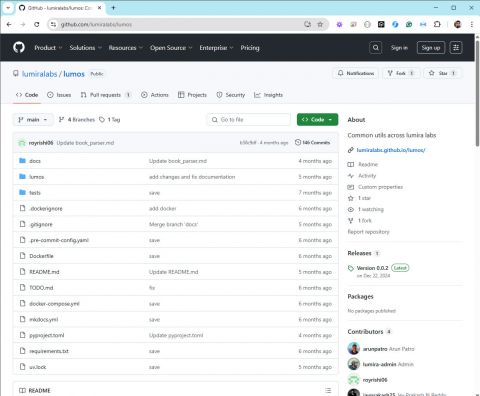Open the browser extensions puzzle icon
This screenshot has width=480, height=396.
tap(437, 24)
